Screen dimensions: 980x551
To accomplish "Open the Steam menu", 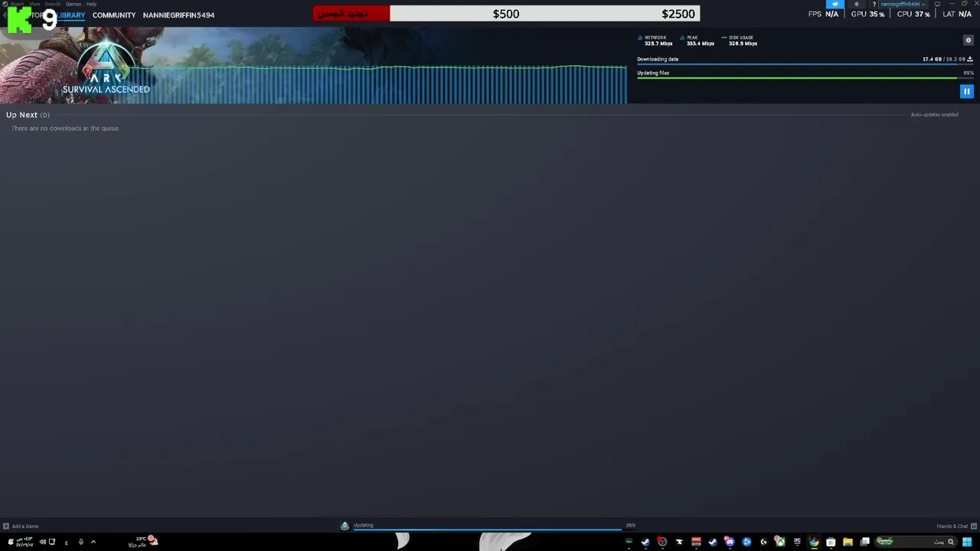I will (x=17, y=4).
